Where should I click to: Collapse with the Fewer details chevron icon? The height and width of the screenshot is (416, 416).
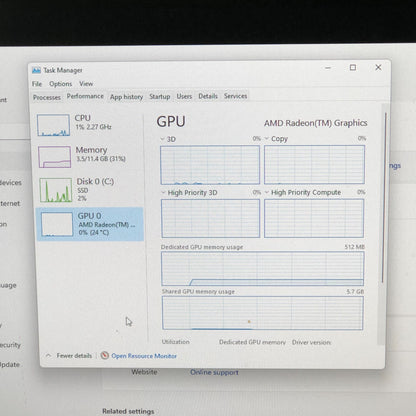(x=49, y=356)
